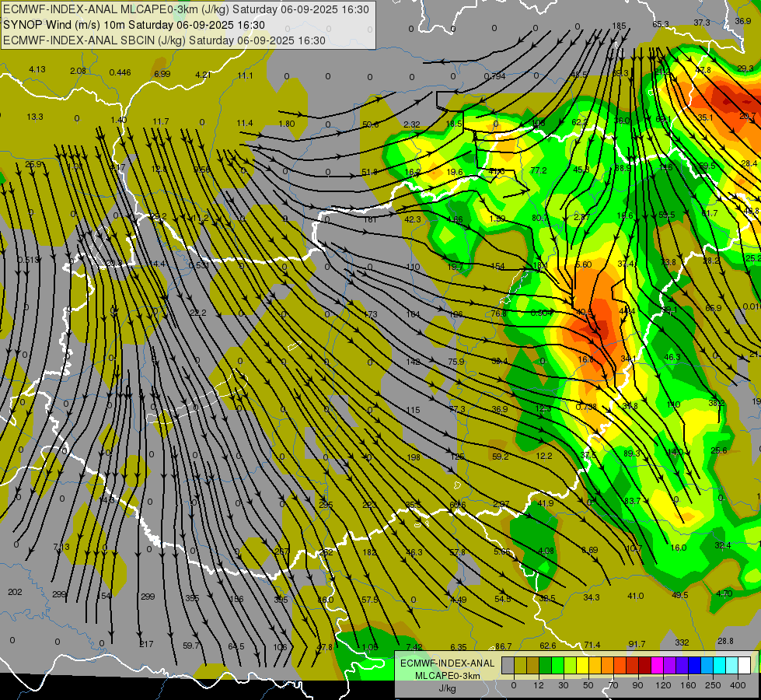
Task: Click the olive legend swatch right of 0
Action: [520, 665]
